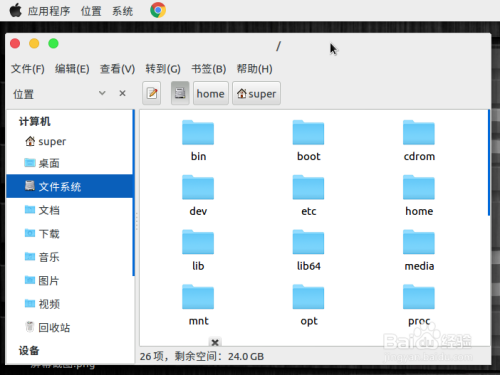The image size is (500, 375).
Task: Open the 位置 top panel menu
Action: (x=91, y=11)
